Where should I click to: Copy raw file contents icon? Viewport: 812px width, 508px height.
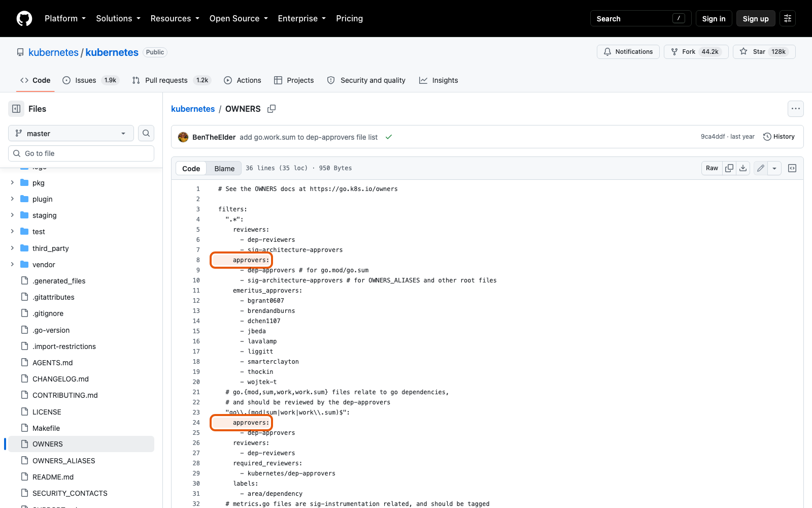pos(729,168)
